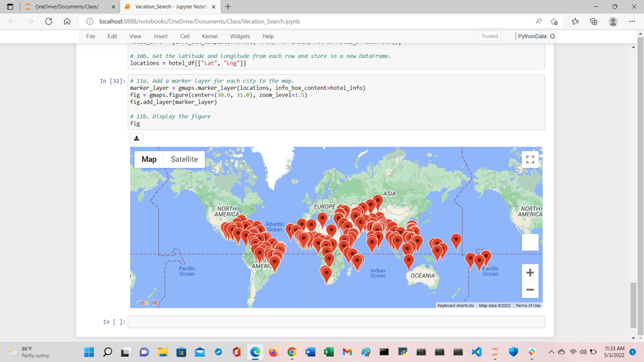Open File Explorer from taskbar
This screenshot has height=362, width=644.
point(163,352)
